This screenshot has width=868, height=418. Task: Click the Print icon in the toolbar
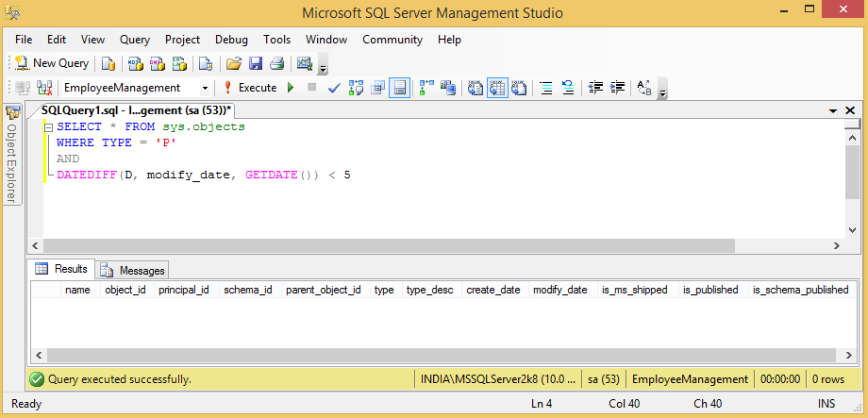(x=276, y=63)
